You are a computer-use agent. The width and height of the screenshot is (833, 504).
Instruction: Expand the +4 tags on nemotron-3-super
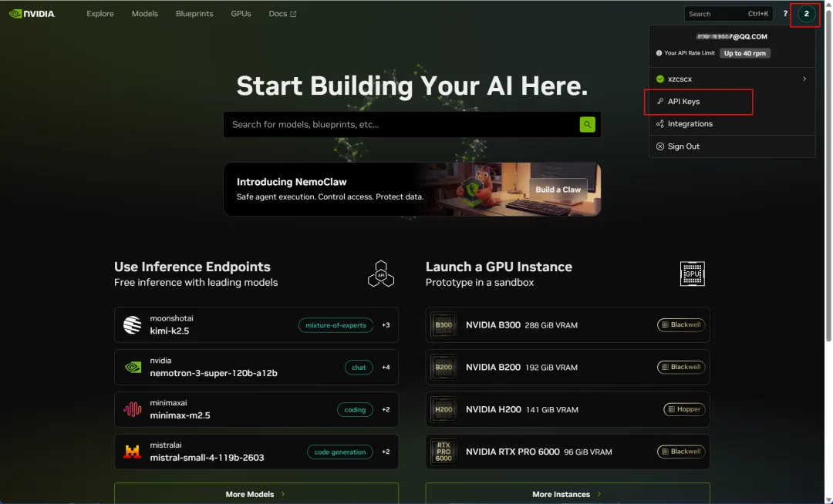(386, 367)
